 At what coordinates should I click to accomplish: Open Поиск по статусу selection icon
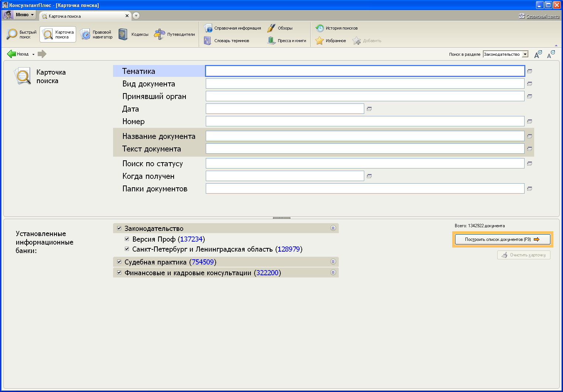pos(529,163)
